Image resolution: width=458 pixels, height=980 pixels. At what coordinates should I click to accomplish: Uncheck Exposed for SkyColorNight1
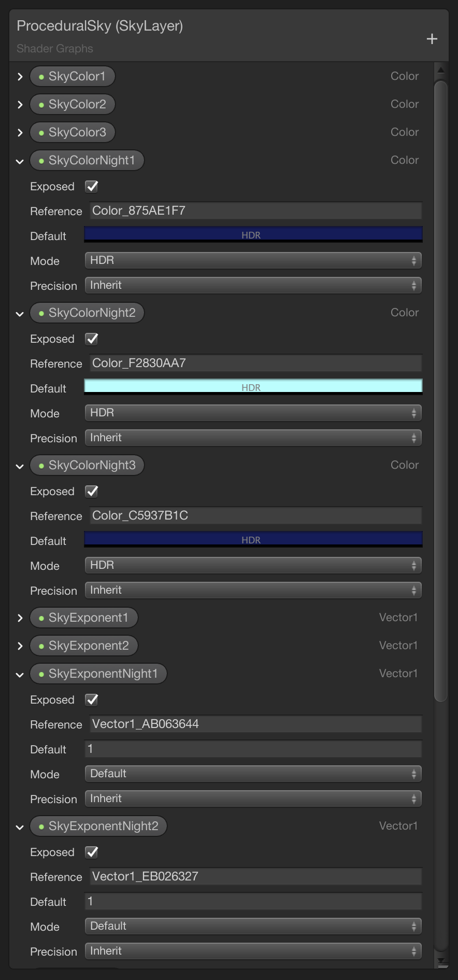pos(91,186)
